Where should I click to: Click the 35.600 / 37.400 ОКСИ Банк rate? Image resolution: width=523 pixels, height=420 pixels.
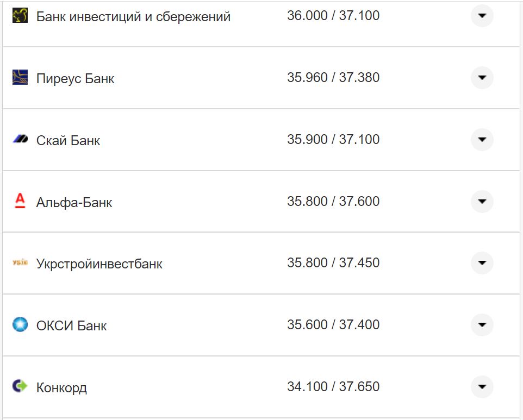pyautogui.click(x=333, y=325)
